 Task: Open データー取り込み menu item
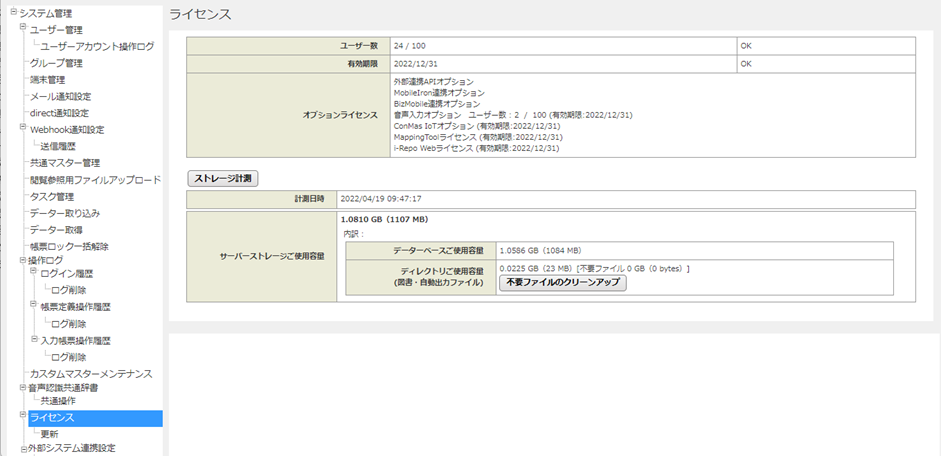pos(64,213)
